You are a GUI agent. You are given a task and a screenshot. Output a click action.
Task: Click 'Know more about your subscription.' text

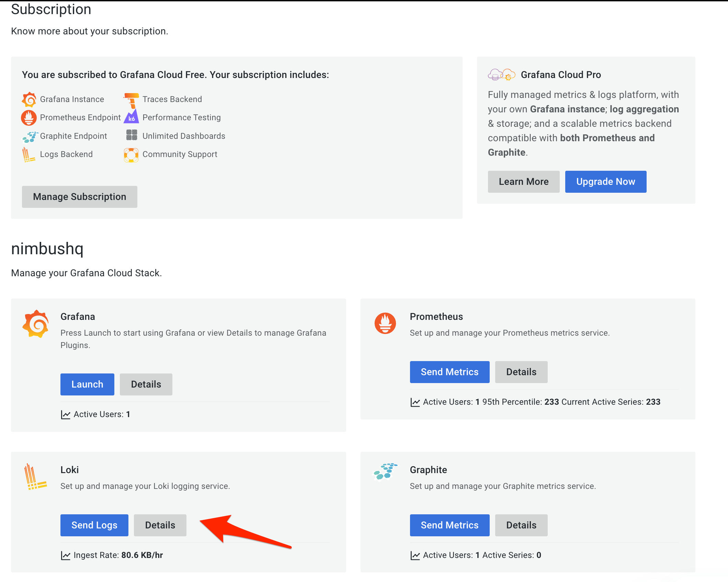click(90, 31)
